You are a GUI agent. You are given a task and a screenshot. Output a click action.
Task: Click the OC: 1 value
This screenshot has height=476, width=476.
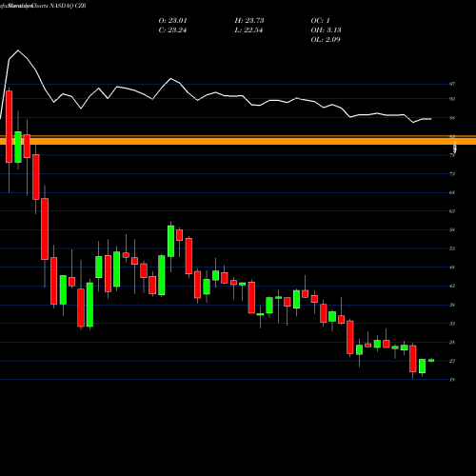coord(320,21)
